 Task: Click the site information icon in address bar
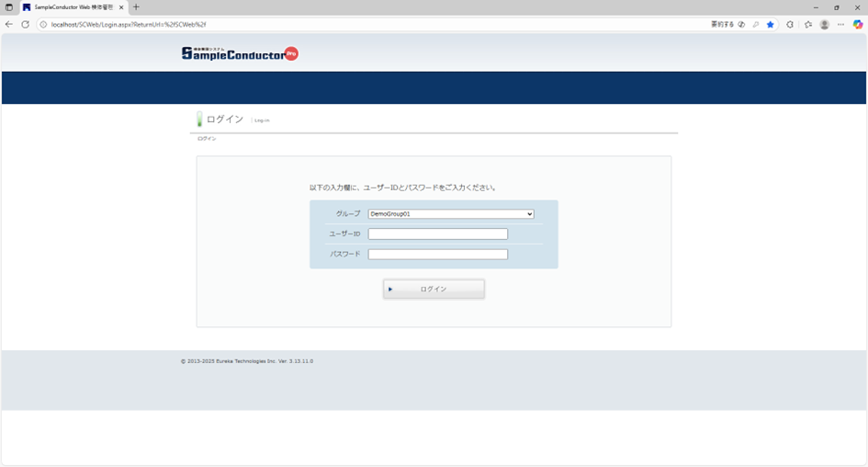pos(43,25)
